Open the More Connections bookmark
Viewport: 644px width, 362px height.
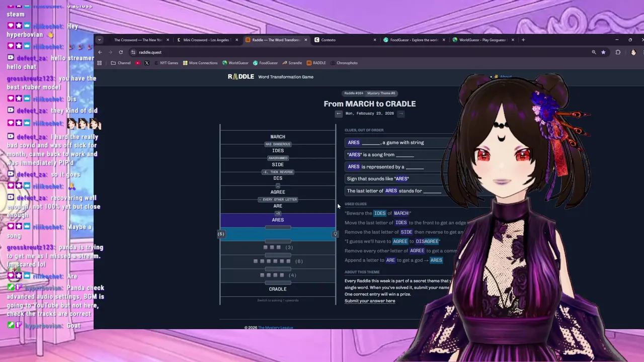tap(200, 63)
